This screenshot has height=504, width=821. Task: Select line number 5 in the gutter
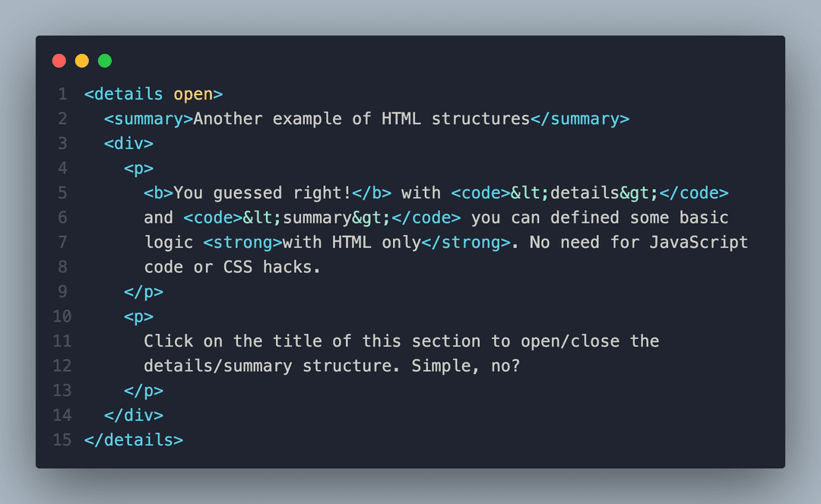pos(62,193)
